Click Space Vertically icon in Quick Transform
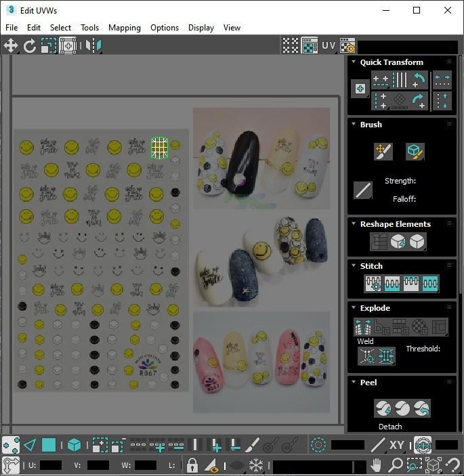 442,101
